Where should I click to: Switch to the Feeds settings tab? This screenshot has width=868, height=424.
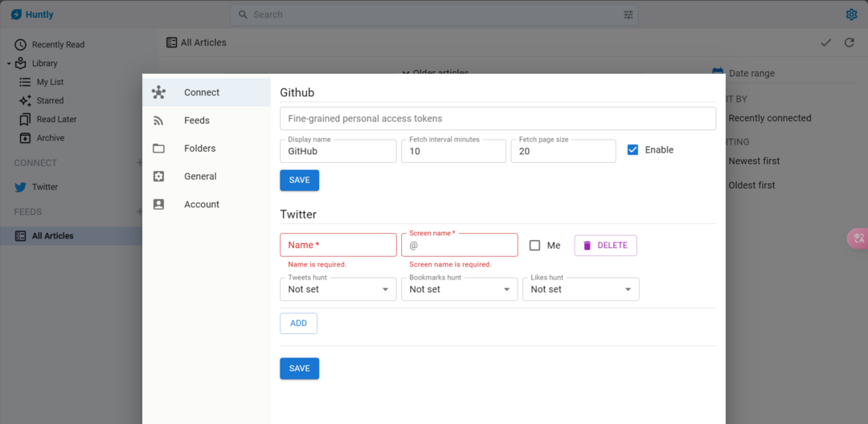[197, 120]
